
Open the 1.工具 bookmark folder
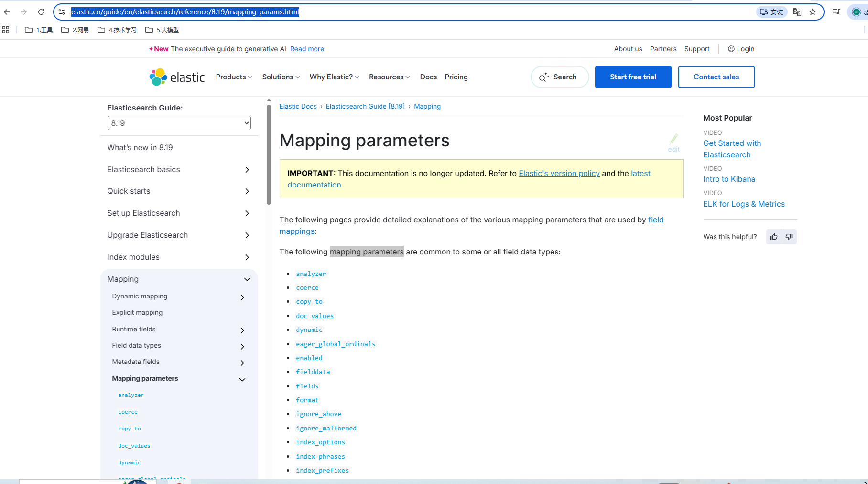[x=39, y=30]
